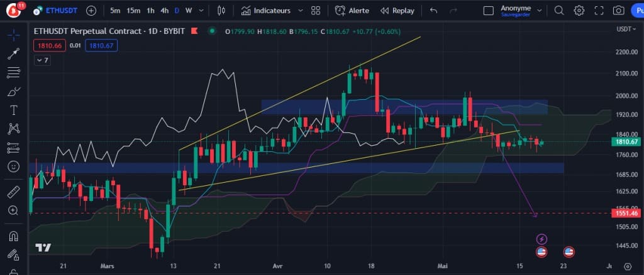644x275 pixels.
Task: Open time axis settings at bottom right
Action: coord(628,266)
